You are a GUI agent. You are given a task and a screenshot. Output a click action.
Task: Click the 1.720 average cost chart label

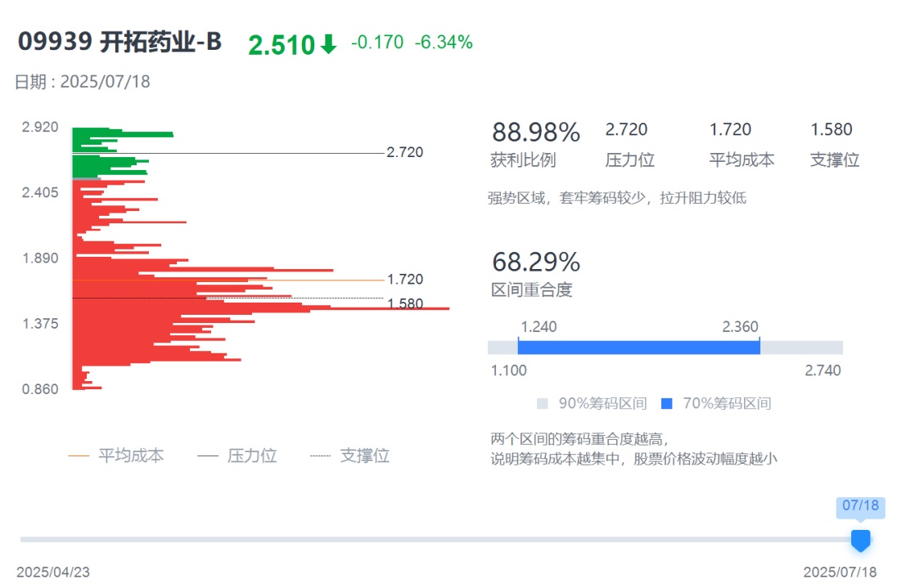point(405,280)
